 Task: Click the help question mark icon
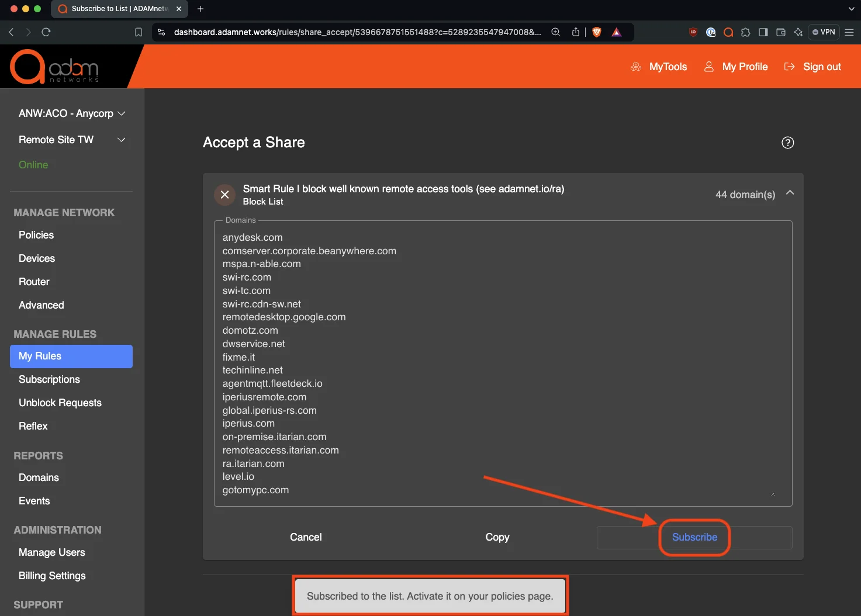pyautogui.click(x=787, y=143)
